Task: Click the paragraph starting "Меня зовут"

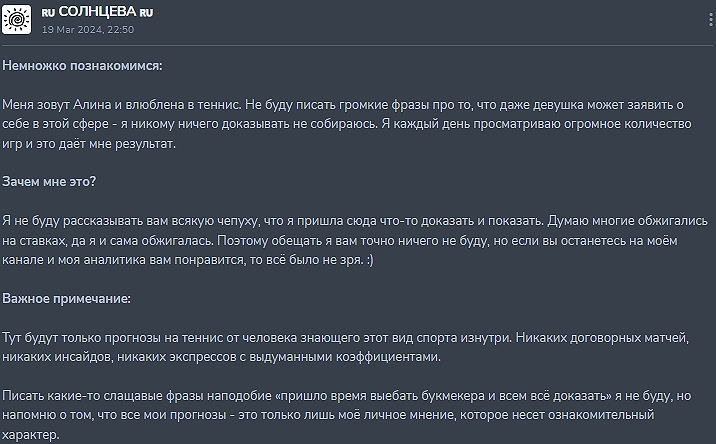Action: click(340, 124)
